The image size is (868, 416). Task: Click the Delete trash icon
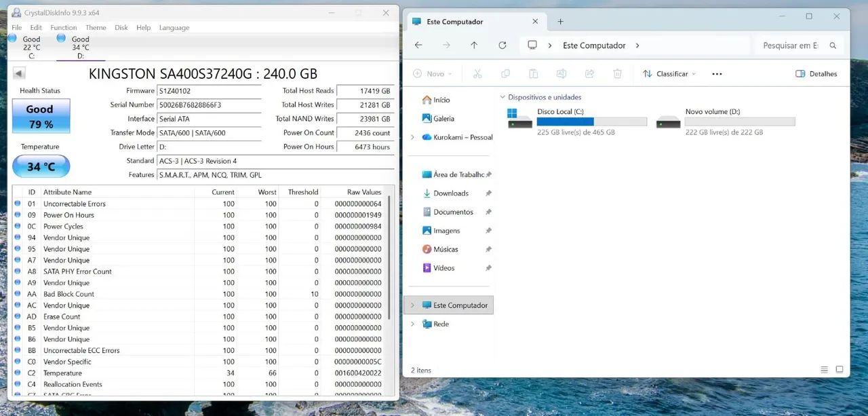point(617,73)
